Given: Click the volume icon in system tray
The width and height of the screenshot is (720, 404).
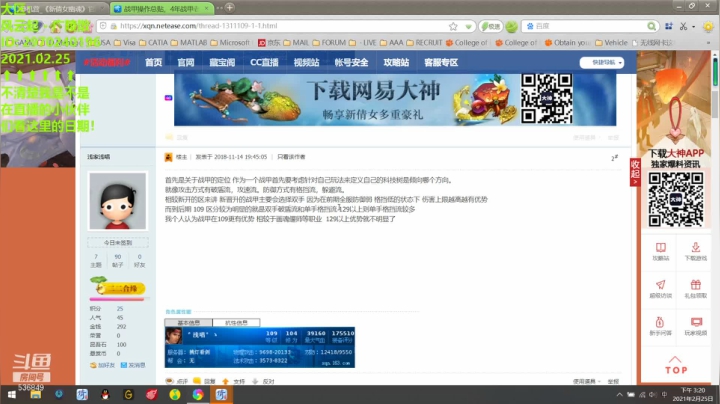Looking at the screenshot, I should (x=653, y=395).
